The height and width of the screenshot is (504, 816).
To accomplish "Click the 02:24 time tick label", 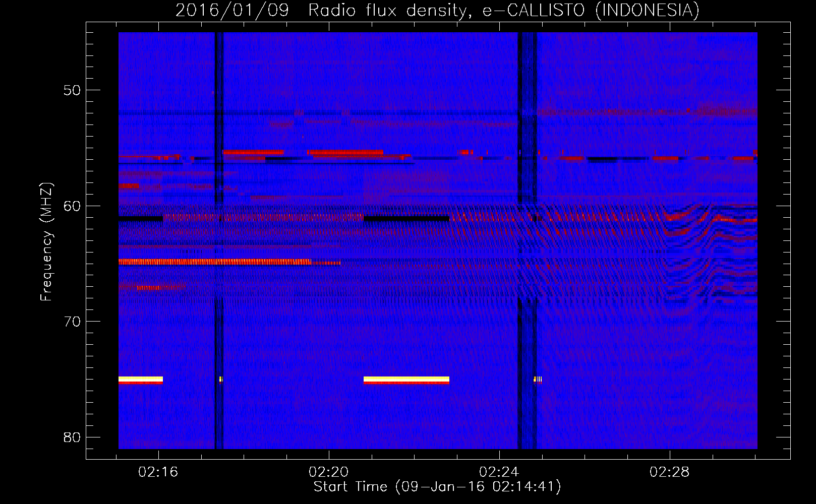I will [x=499, y=472].
